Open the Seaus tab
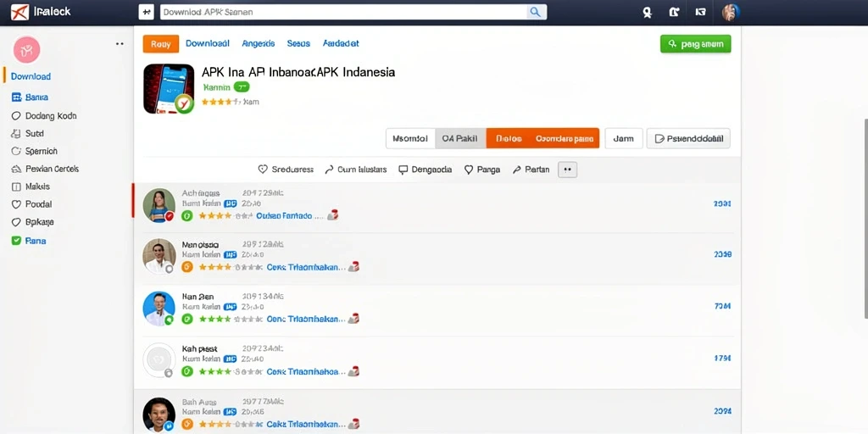This screenshot has width=868, height=434. pos(298,43)
